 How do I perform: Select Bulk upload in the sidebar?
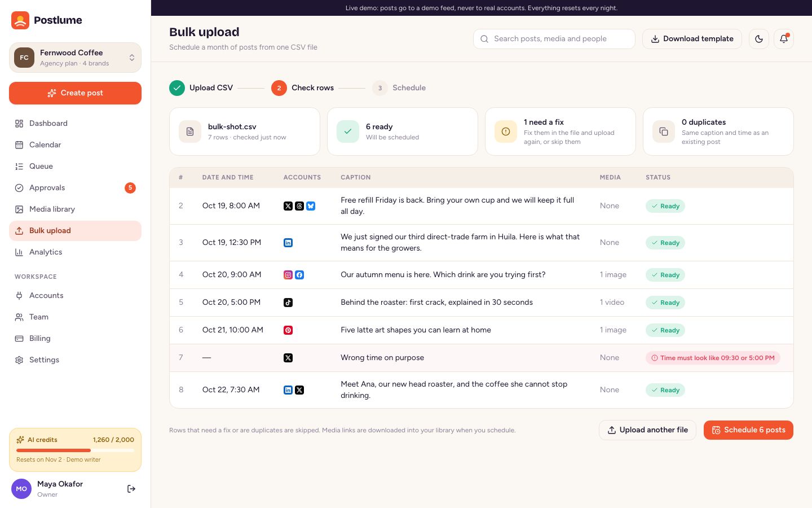pyautogui.click(x=75, y=231)
